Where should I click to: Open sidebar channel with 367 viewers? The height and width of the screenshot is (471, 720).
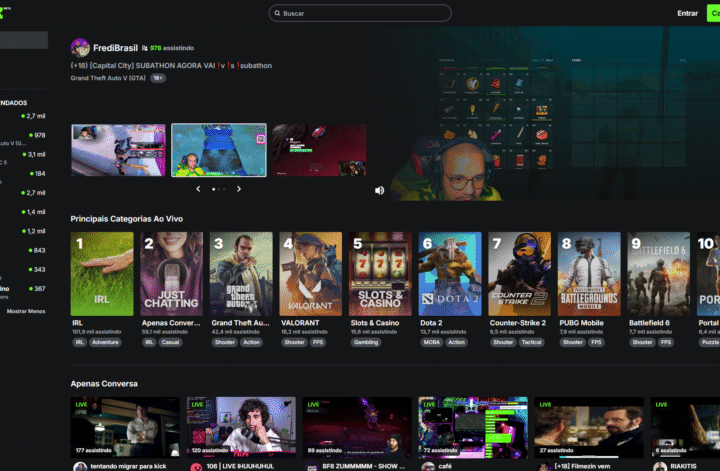click(24, 289)
